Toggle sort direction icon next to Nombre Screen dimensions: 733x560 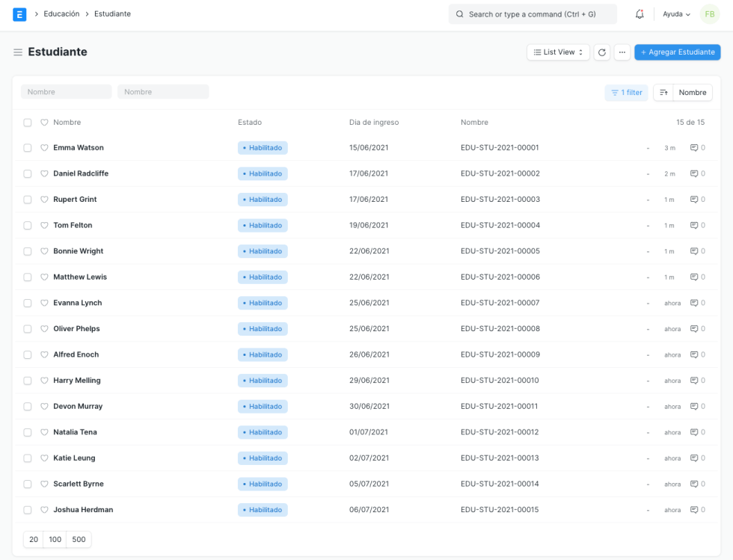click(663, 93)
